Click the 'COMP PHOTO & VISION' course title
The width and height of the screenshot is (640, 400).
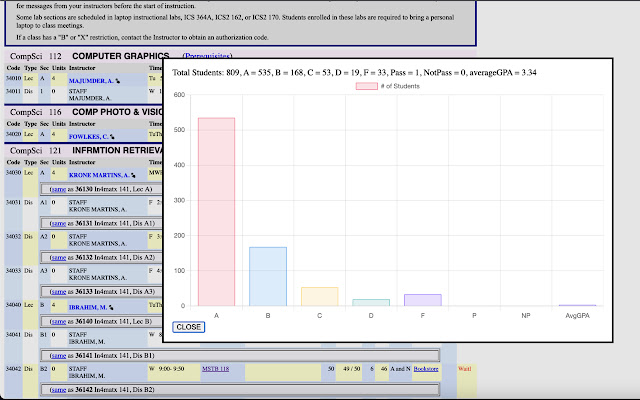tap(117, 112)
